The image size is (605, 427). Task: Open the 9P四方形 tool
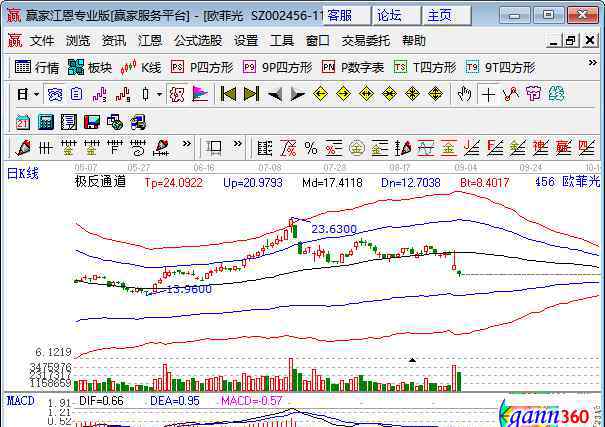[277, 68]
